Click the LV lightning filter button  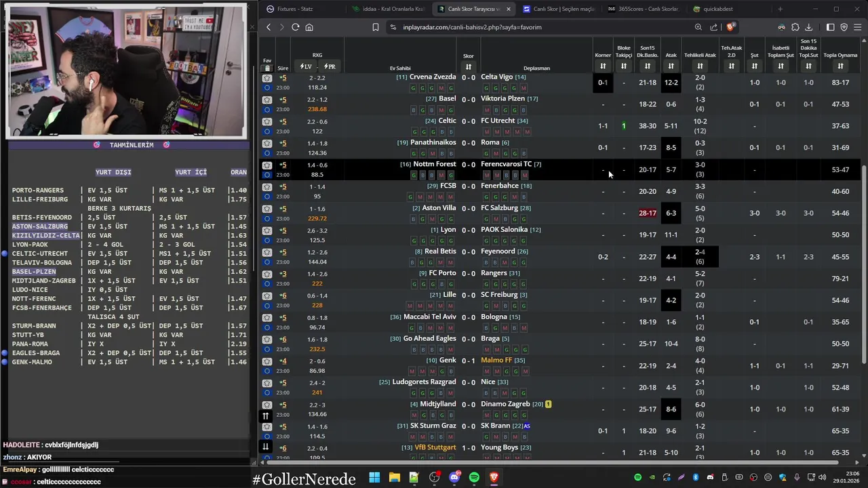point(306,66)
